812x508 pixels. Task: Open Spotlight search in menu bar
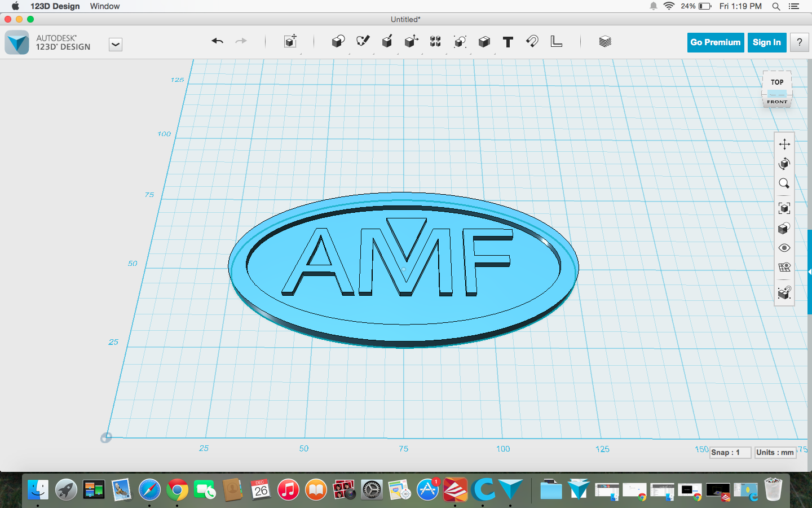(x=776, y=6)
